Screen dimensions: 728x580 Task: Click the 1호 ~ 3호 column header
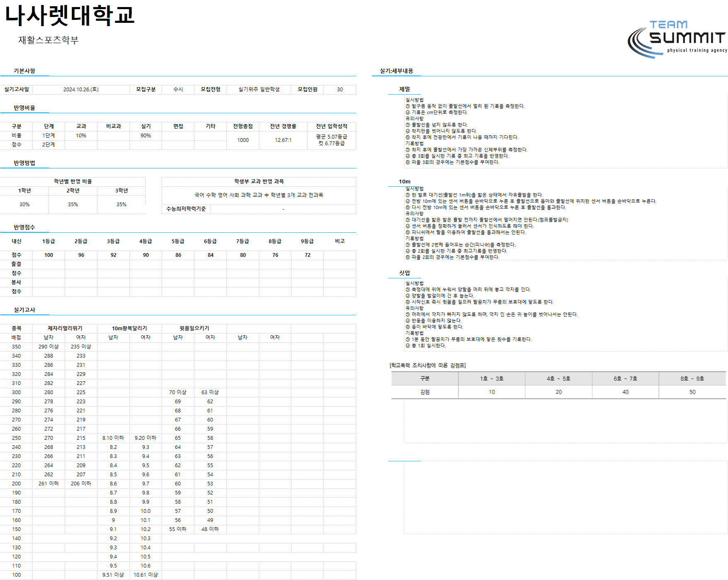492,379
